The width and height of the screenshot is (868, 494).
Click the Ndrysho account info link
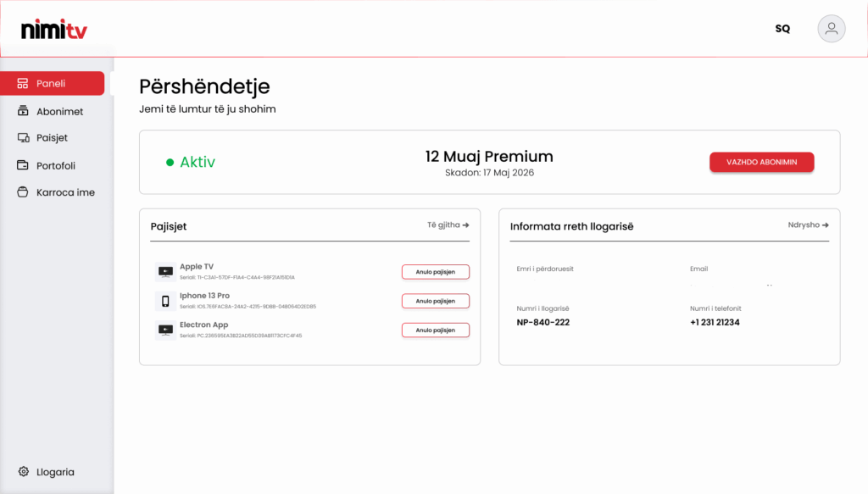(x=808, y=225)
